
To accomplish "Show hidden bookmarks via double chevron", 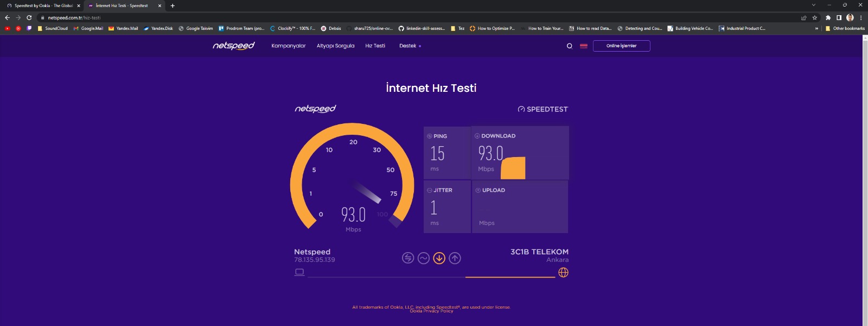I will coord(816,28).
